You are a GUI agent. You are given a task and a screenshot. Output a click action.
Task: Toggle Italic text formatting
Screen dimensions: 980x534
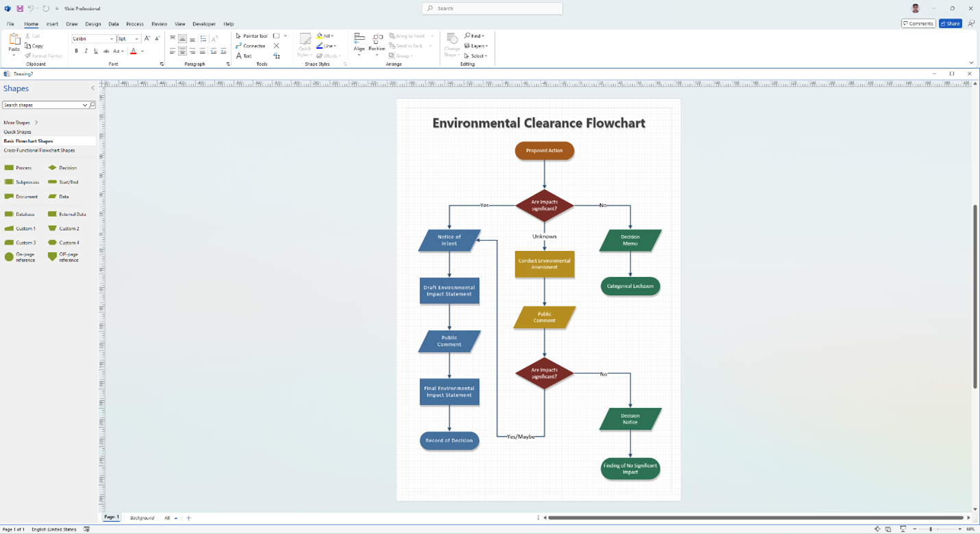[86, 51]
